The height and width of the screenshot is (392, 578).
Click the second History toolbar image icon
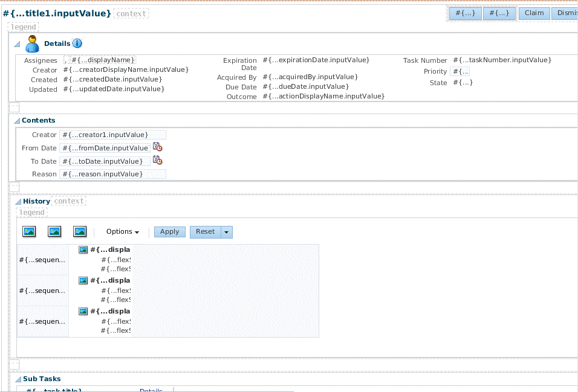[54, 231]
